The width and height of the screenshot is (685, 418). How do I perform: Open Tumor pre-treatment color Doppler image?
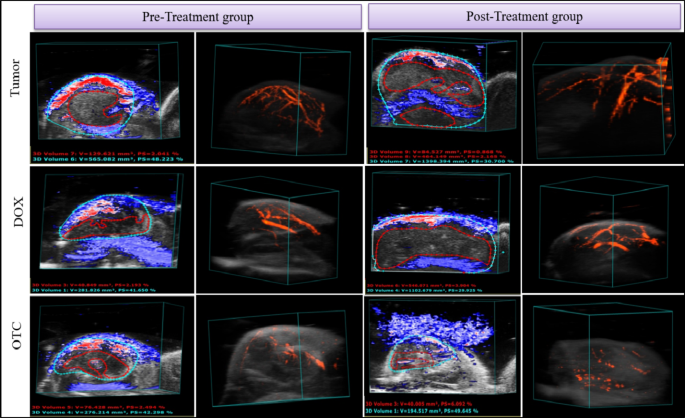tap(112, 97)
